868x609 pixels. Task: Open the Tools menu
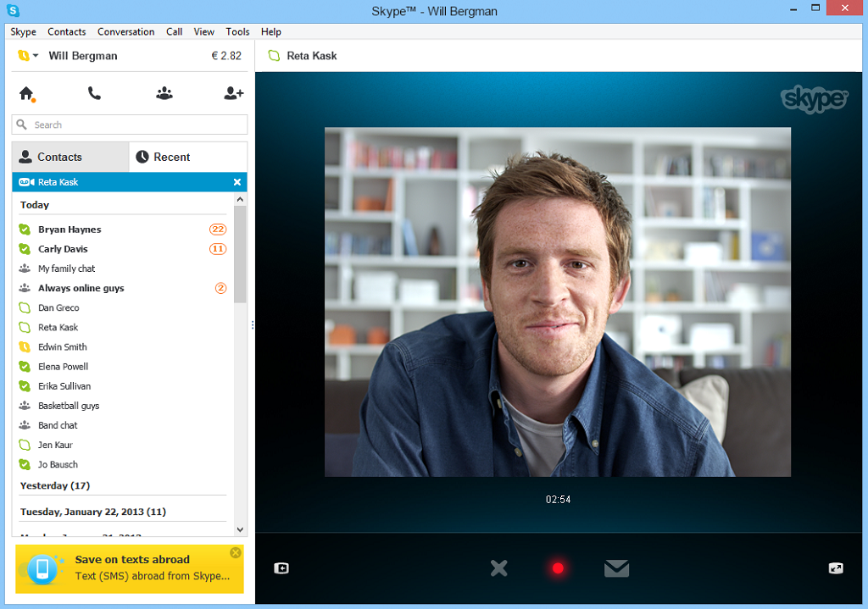[x=237, y=31]
